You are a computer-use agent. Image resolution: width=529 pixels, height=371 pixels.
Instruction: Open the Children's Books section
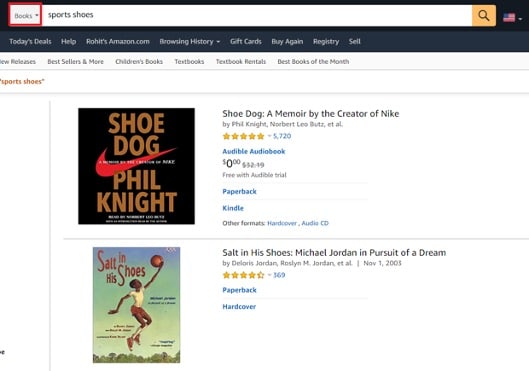pos(139,62)
